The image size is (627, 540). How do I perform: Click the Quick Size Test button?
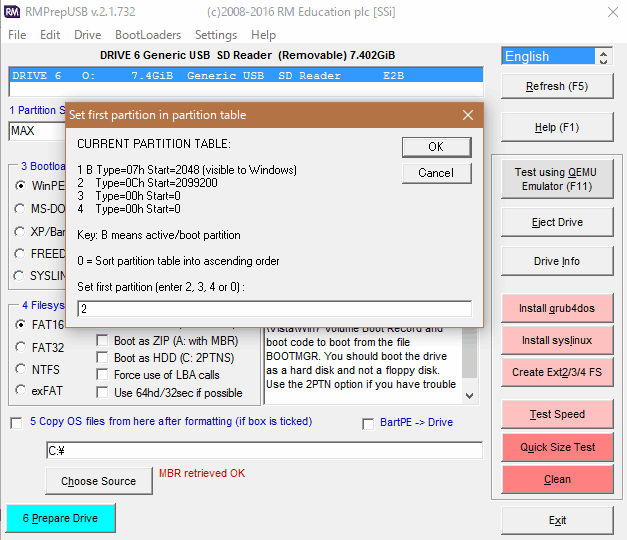click(x=557, y=447)
